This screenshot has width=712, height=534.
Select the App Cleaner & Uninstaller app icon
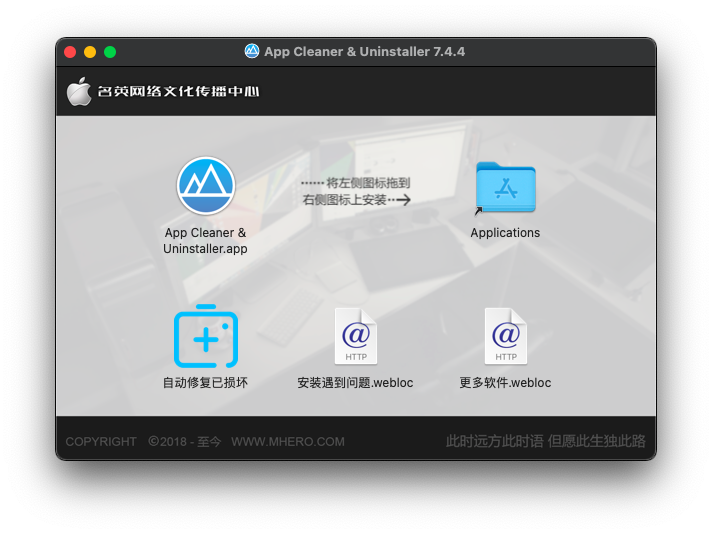click(x=206, y=186)
